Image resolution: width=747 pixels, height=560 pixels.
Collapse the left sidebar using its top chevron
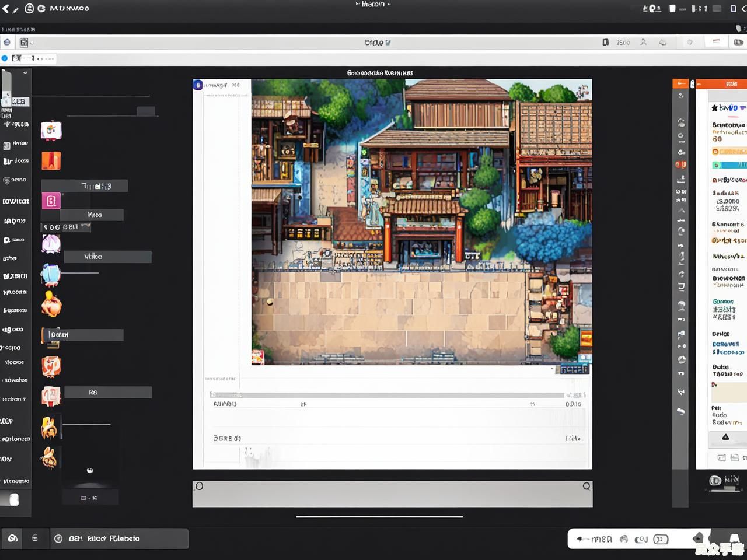(x=25, y=73)
